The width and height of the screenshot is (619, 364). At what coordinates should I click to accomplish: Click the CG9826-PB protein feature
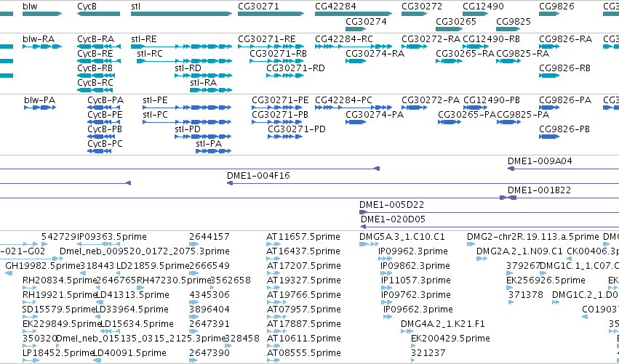549,137
